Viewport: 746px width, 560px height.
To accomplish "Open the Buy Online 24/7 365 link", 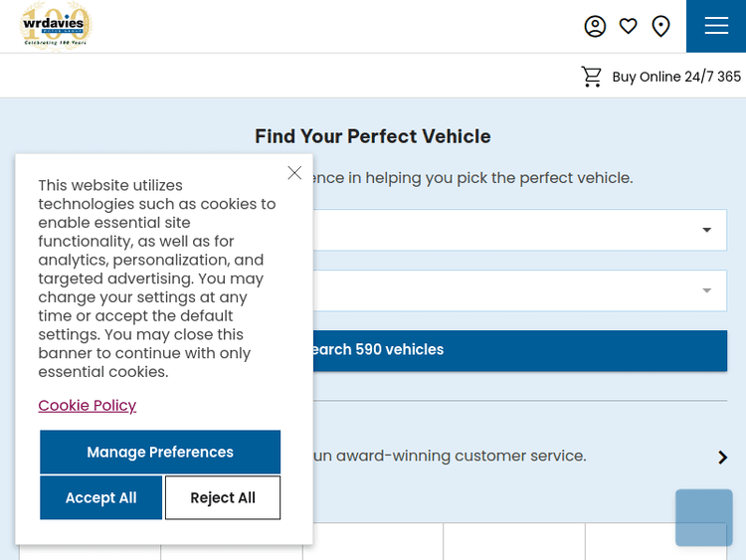I will [x=676, y=77].
